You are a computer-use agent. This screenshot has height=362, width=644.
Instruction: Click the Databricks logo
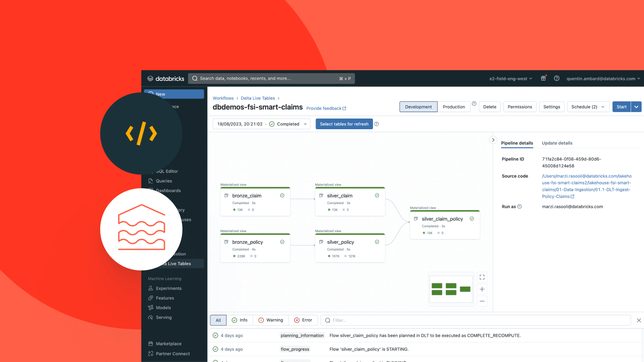166,79
